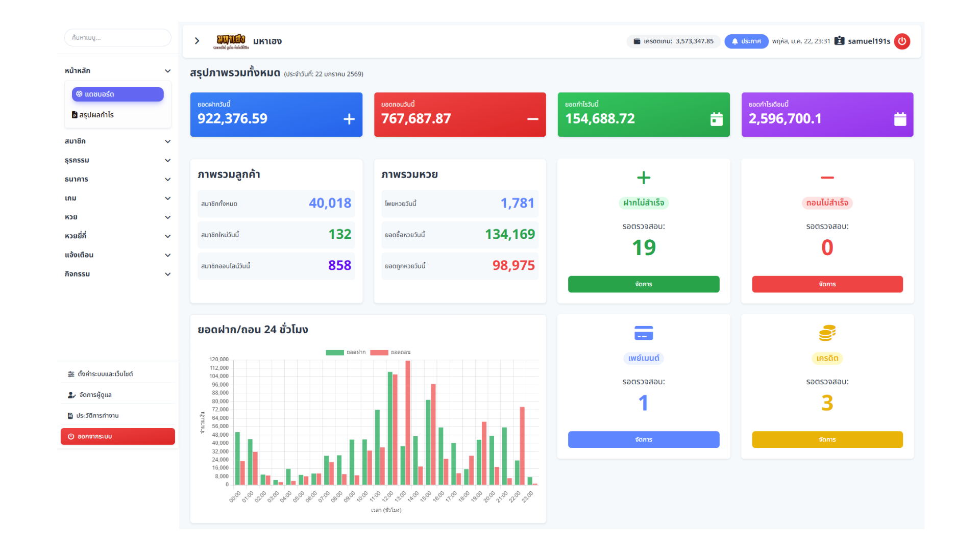This screenshot has width=980, height=551.
Task: Click plus icon on today's deposit card
Action: [x=349, y=119]
